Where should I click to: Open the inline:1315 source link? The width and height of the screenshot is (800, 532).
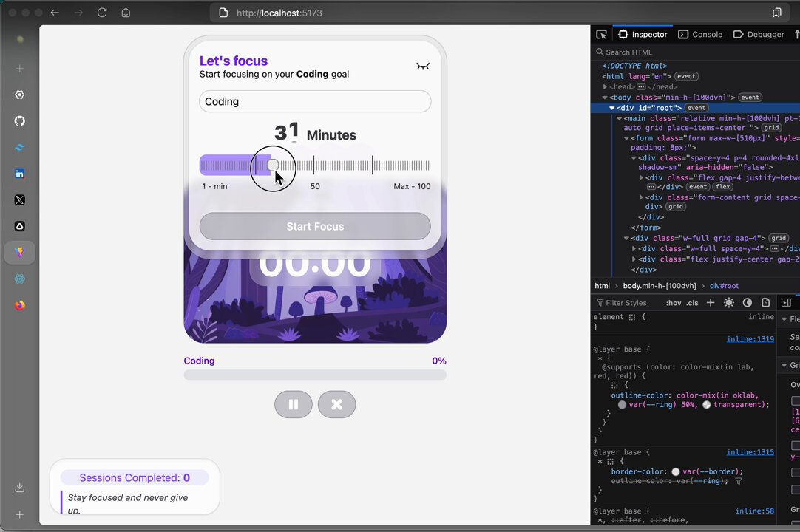pyautogui.click(x=750, y=452)
